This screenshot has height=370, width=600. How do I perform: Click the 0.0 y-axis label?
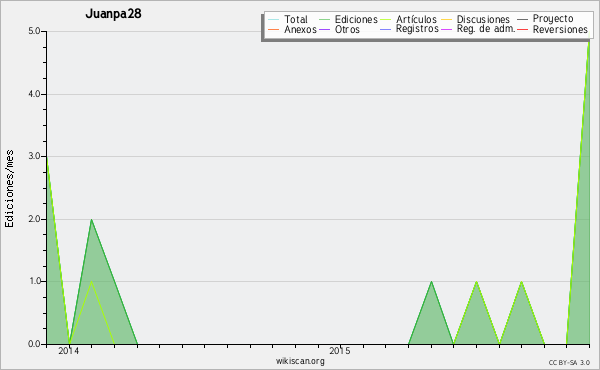point(34,344)
